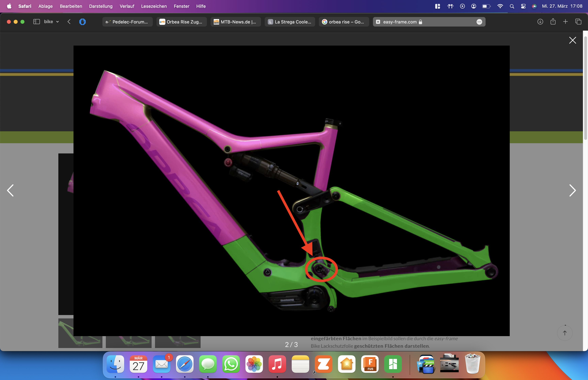Click the back navigation arrow
The width and height of the screenshot is (588, 380).
coord(69,22)
